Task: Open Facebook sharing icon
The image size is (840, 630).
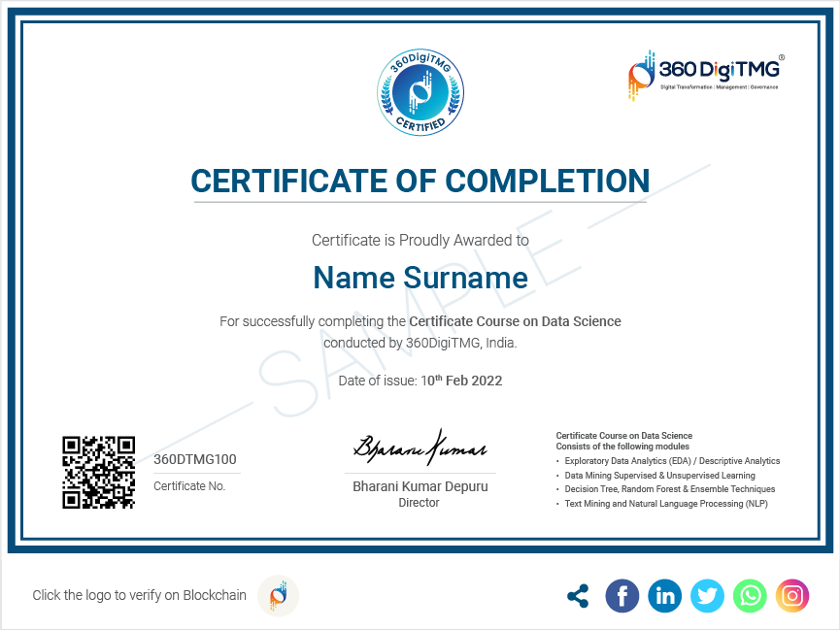Action: (622, 595)
